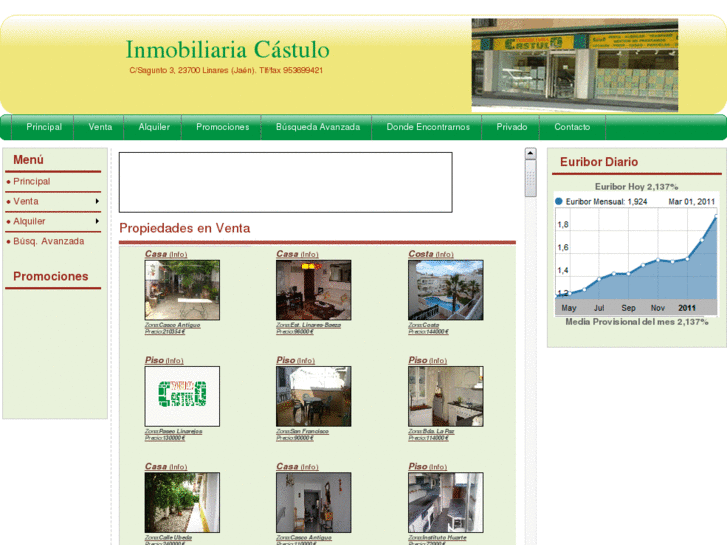The height and width of the screenshot is (545, 727).
Task: Open the Principal tab in green navigation bar
Action: (44, 127)
